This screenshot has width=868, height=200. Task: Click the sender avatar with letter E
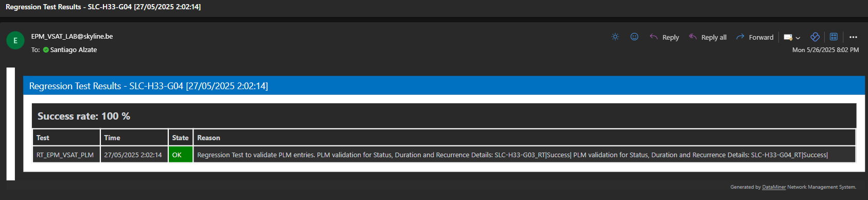tap(15, 40)
